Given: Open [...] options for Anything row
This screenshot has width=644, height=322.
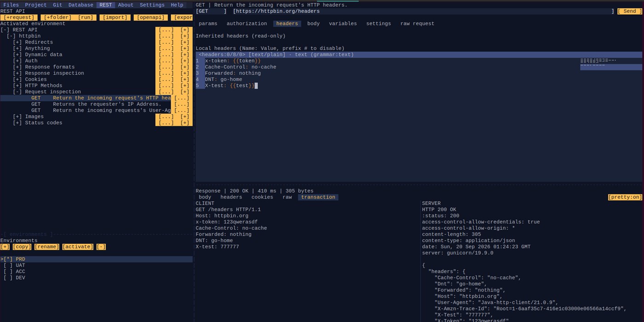Looking at the screenshot, I should click(166, 48).
